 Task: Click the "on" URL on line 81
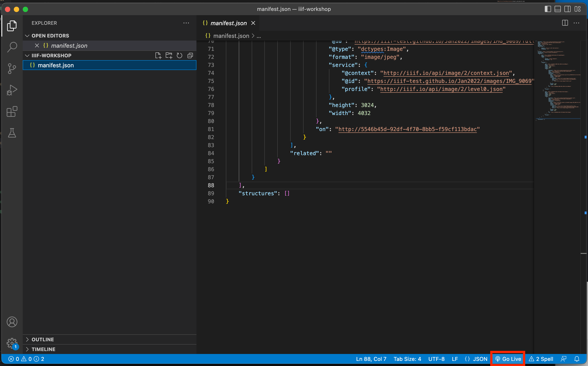(407, 129)
